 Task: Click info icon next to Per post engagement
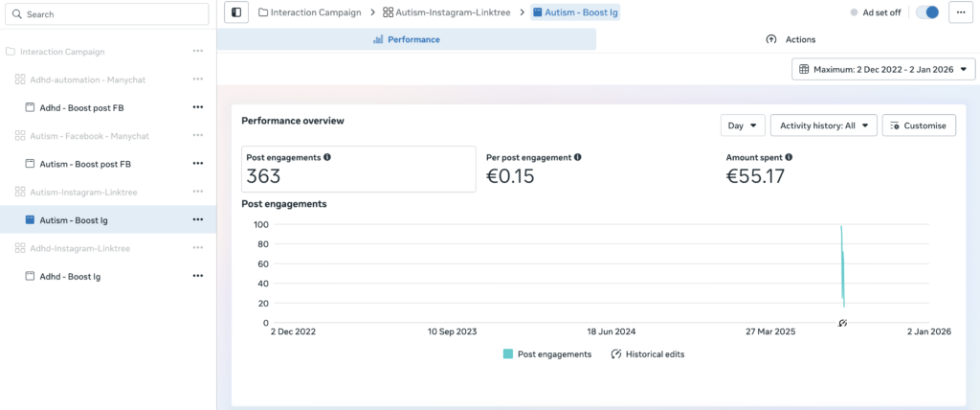click(577, 157)
